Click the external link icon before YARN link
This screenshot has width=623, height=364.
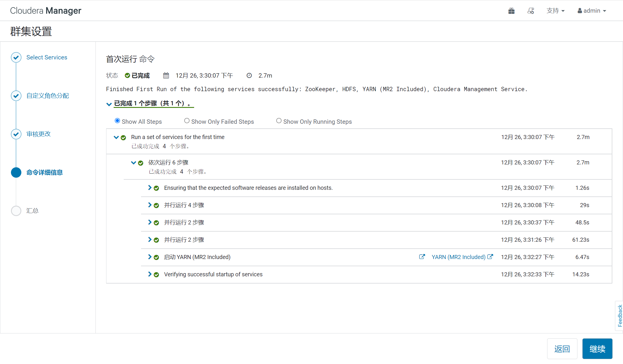coord(422,257)
